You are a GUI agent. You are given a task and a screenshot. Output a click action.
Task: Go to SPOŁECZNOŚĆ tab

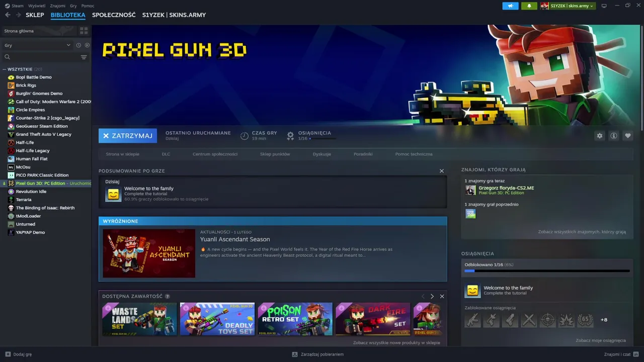coord(114,15)
